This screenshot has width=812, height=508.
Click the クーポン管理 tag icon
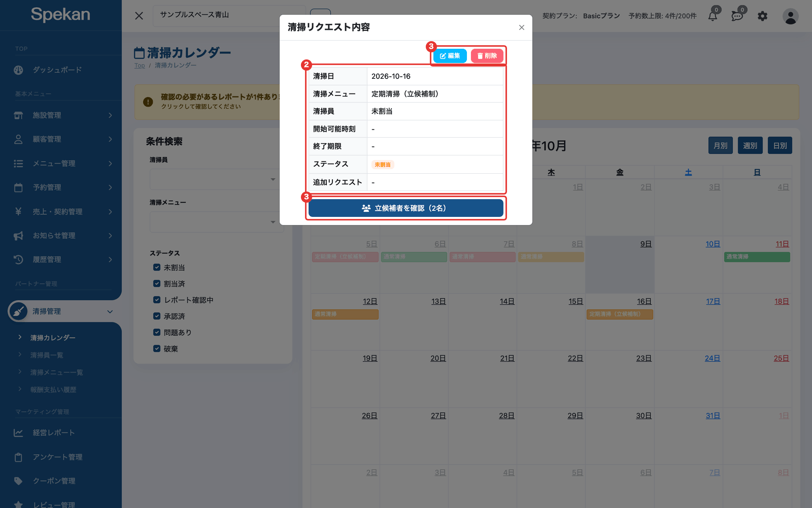pos(18,481)
